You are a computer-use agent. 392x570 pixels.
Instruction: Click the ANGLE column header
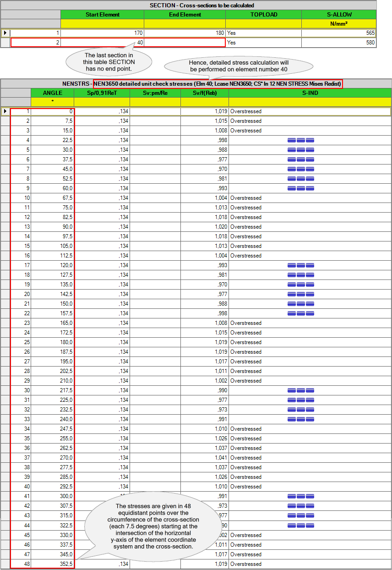52,93
